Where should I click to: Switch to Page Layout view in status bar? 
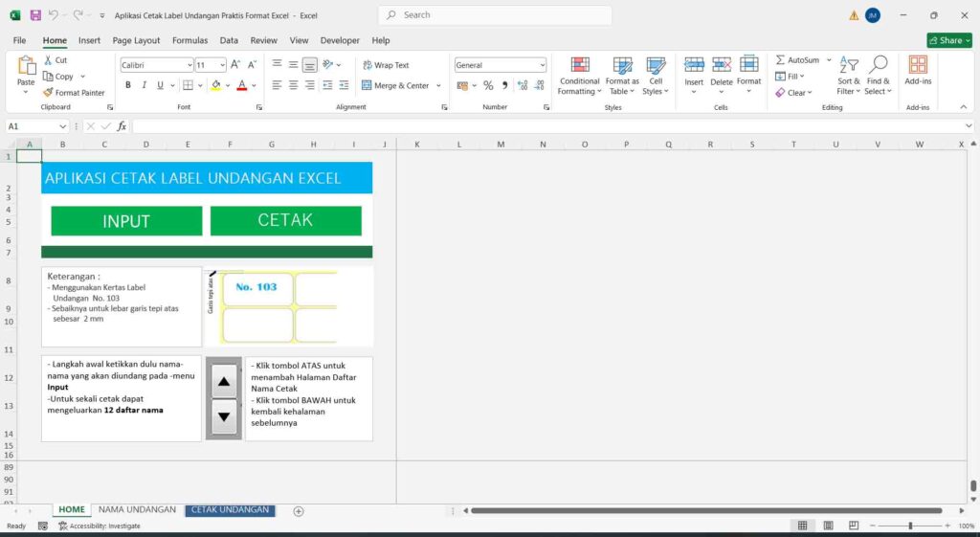click(x=828, y=526)
